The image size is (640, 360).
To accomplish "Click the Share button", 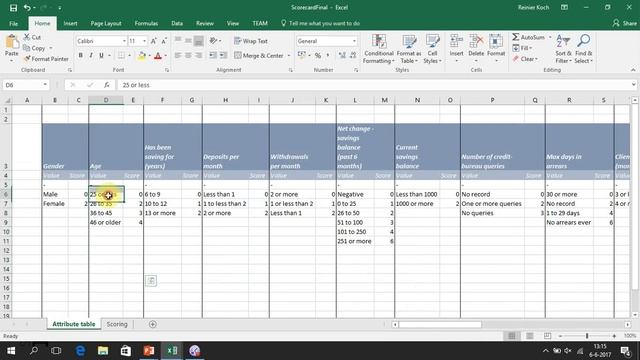I will [624, 23].
